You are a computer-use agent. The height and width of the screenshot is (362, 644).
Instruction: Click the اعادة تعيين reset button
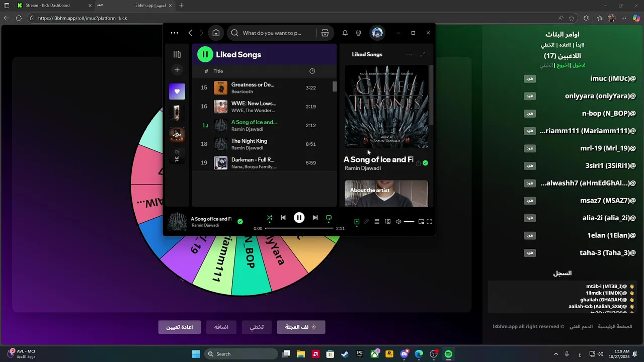pos(180,327)
